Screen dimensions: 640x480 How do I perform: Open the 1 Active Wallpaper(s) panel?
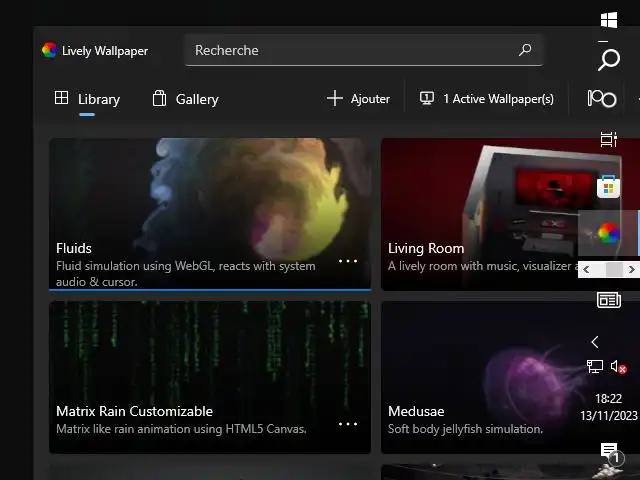(x=487, y=99)
